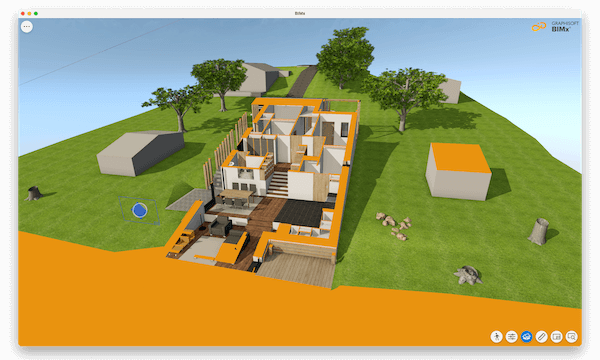Select the blue cut plane handle
The width and height of the screenshot is (600, 360).
pyautogui.click(x=139, y=210)
